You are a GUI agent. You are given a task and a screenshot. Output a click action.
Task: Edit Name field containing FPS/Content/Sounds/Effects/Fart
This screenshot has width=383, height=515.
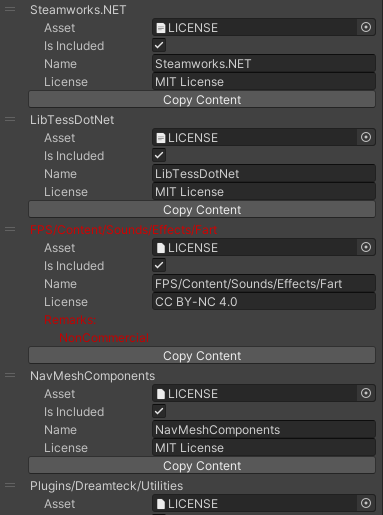[264, 284]
